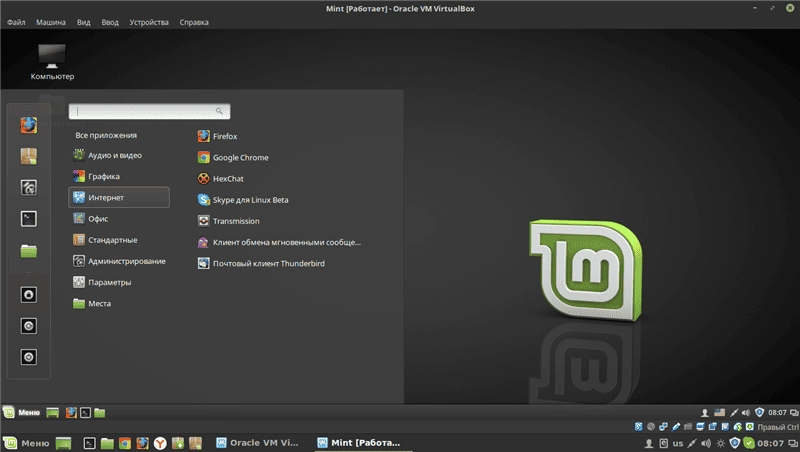The image size is (800, 452).
Task: Launch Chrome from the host panel launcher
Action: (x=125, y=443)
